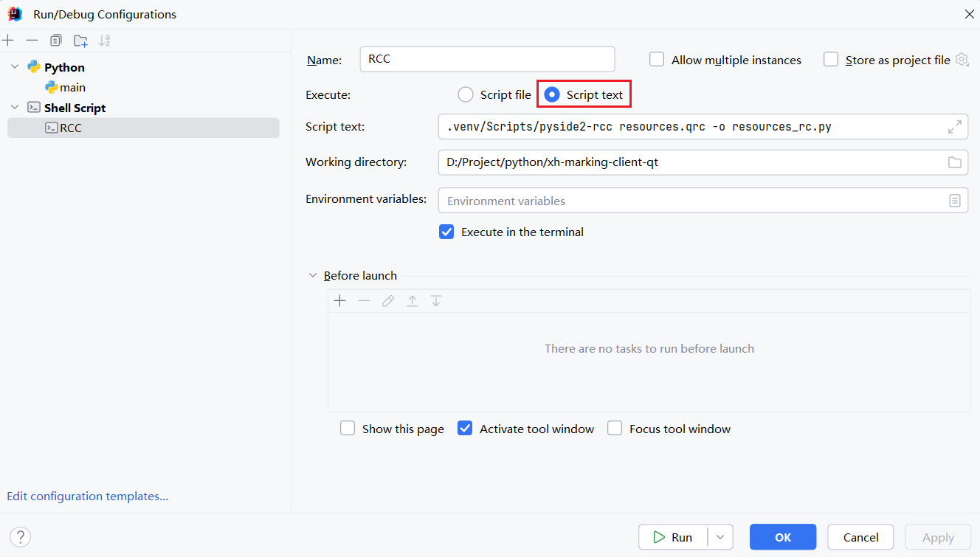Screen dimensions: 980x557
Task: Select the RCC shell script configuration
Action: [71, 128]
